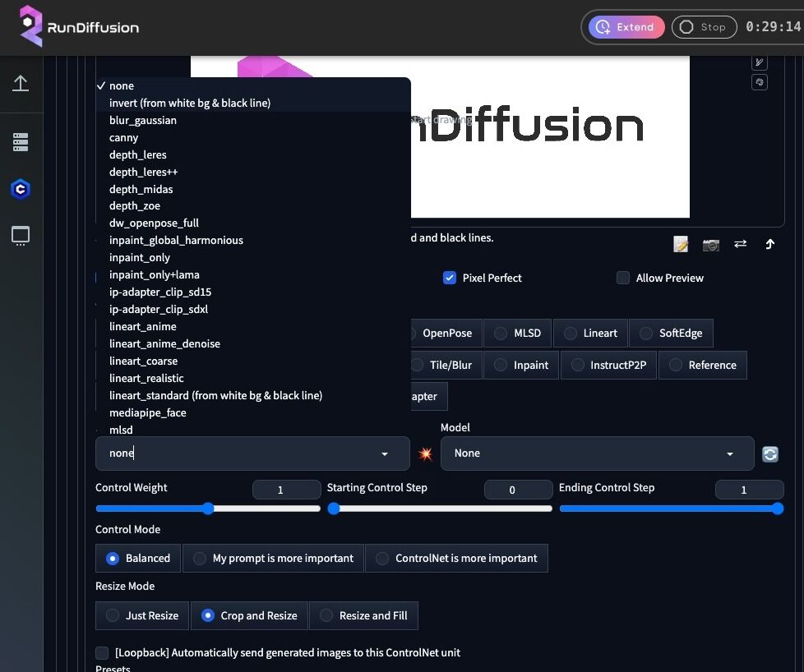Choose dw_openpose_full preprocessor
Screen dimensions: 804x672
click(253, 223)
